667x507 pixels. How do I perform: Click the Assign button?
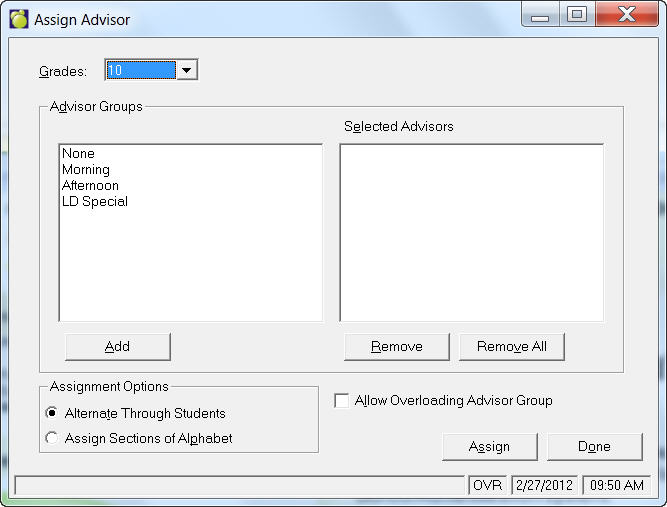click(x=489, y=447)
